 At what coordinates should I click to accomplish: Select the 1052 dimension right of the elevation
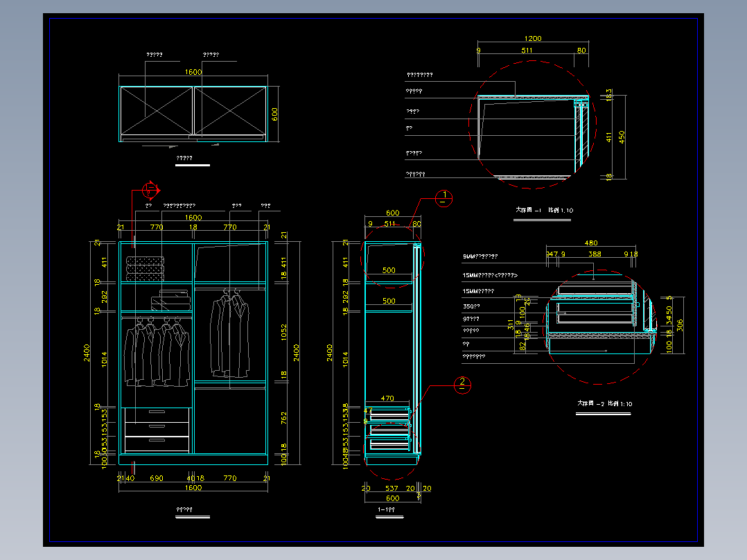(x=284, y=332)
